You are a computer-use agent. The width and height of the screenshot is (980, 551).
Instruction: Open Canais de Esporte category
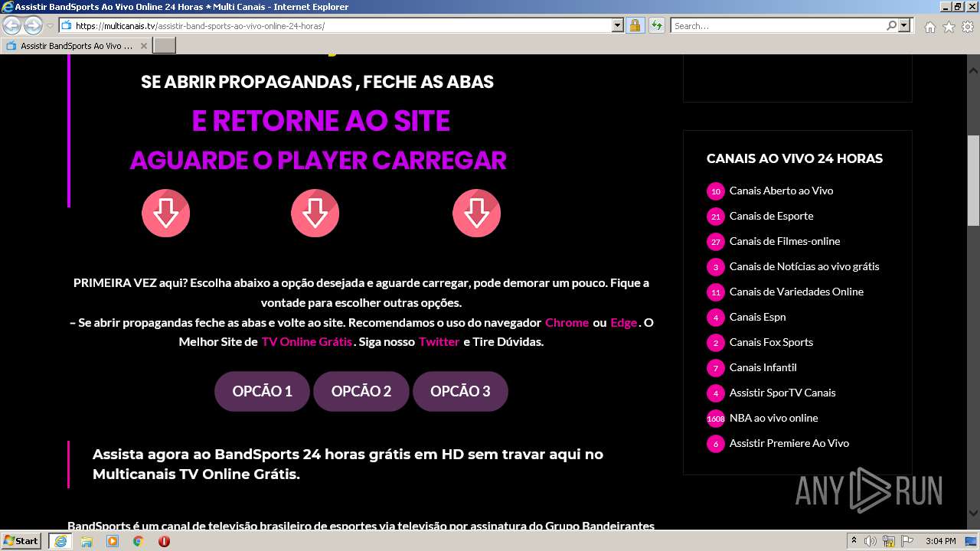pos(771,216)
